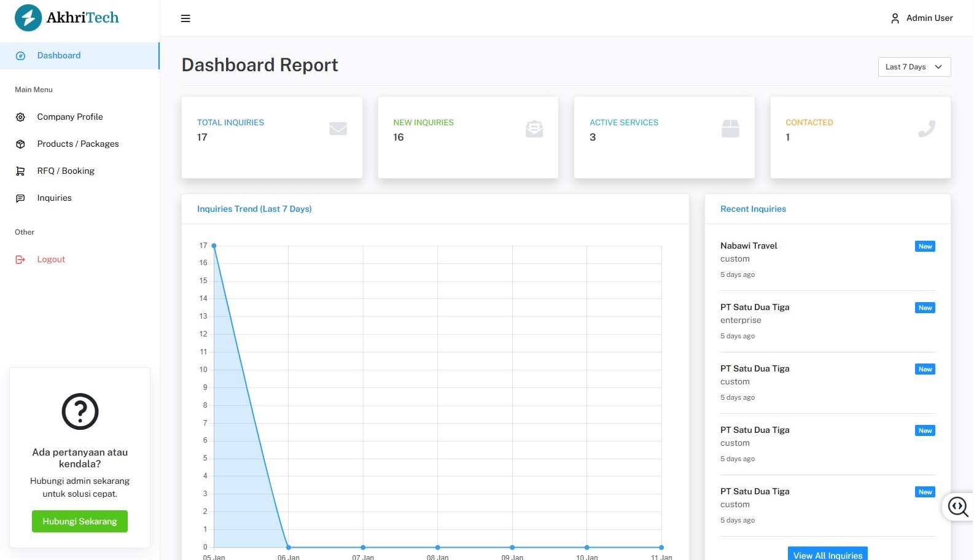
Task: Click the 09 Jan axis label
Action: [x=512, y=557]
